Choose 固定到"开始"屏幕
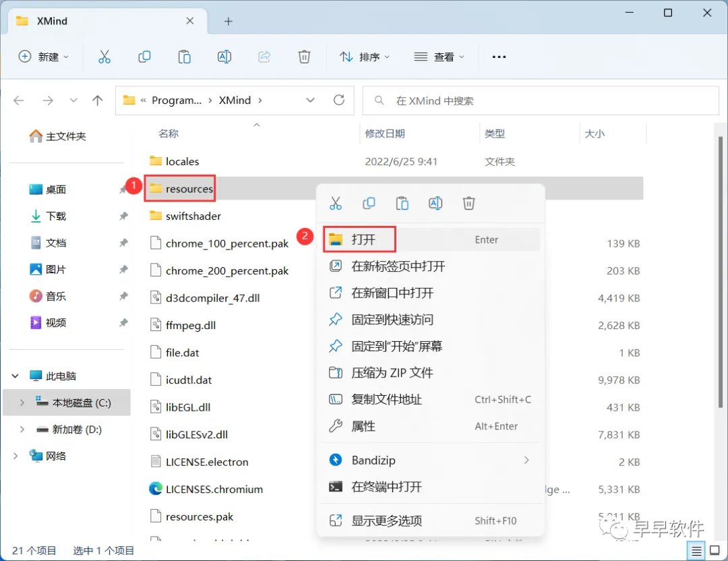The width and height of the screenshot is (728, 561). pos(431,346)
